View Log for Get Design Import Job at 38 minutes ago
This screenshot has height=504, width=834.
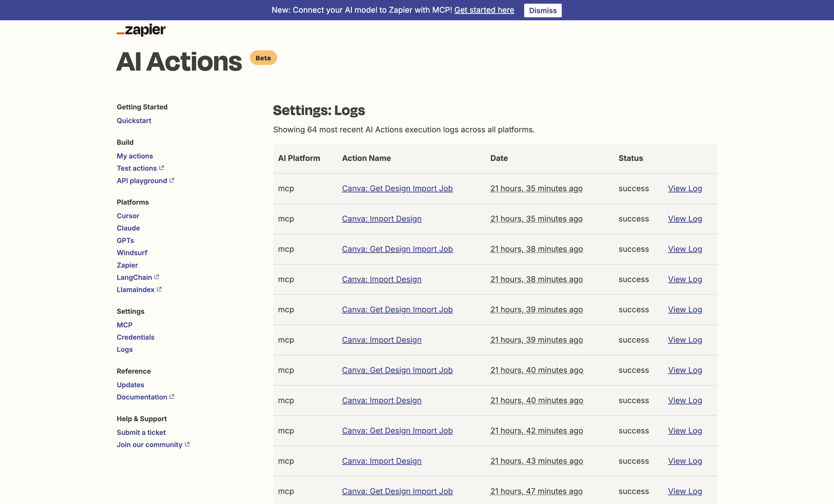[x=685, y=249]
